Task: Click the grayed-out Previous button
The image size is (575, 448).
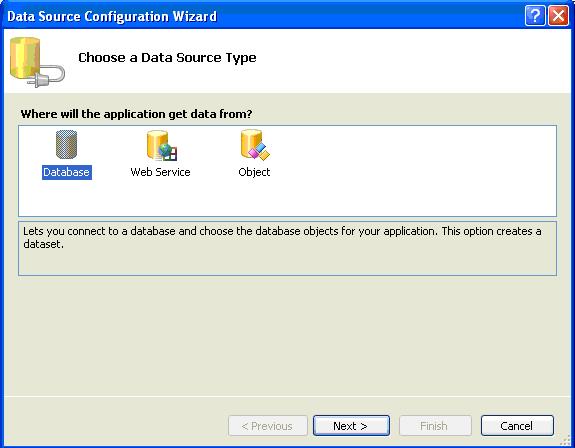Action: [x=267, y=426]
